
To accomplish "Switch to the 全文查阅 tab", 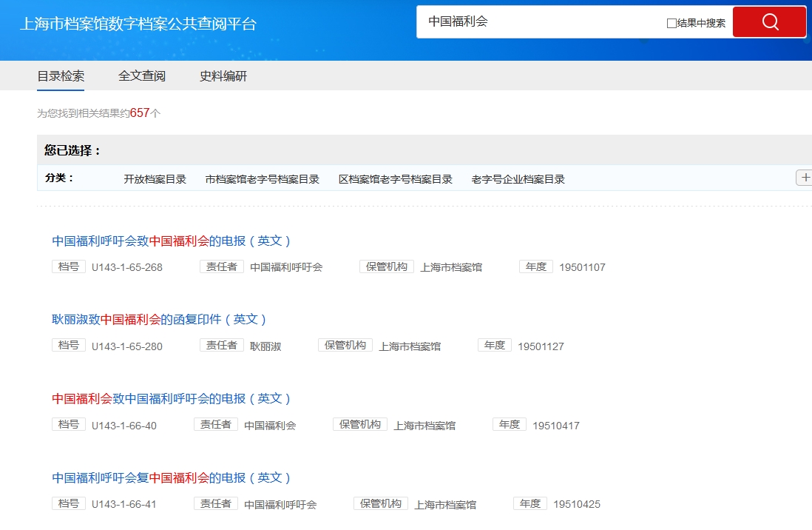I will pos(142,76).
